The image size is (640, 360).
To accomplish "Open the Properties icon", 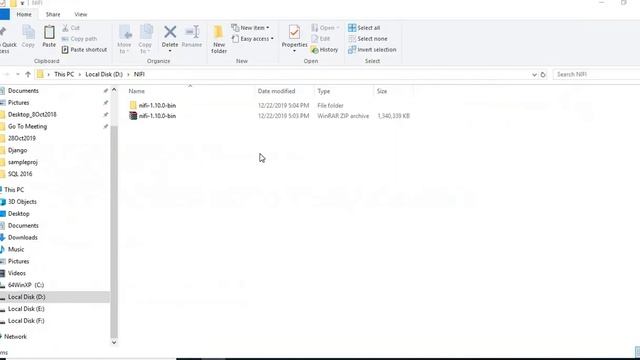I will 294,35.
